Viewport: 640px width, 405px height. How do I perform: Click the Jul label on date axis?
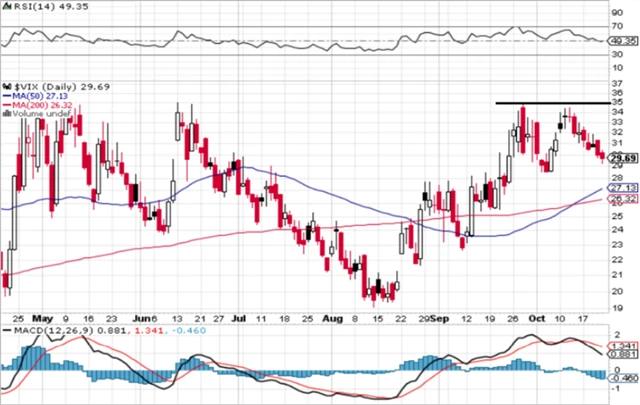coord(238,318)
